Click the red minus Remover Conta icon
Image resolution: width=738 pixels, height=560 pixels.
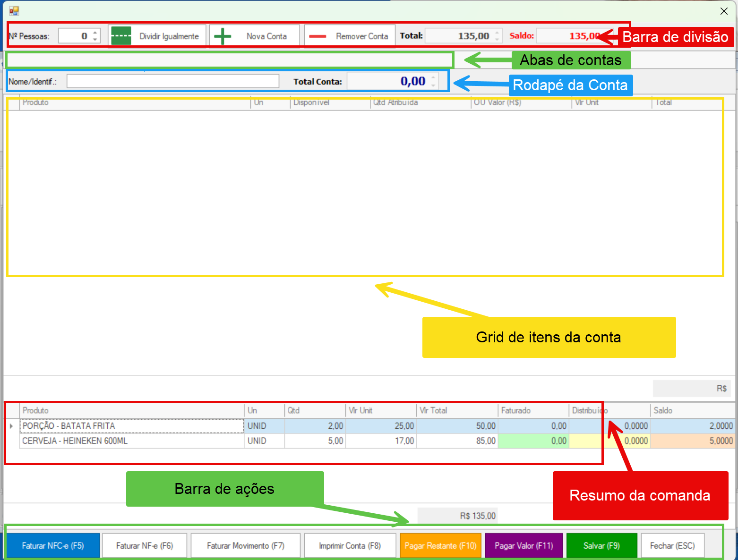(x=318, y=36)
